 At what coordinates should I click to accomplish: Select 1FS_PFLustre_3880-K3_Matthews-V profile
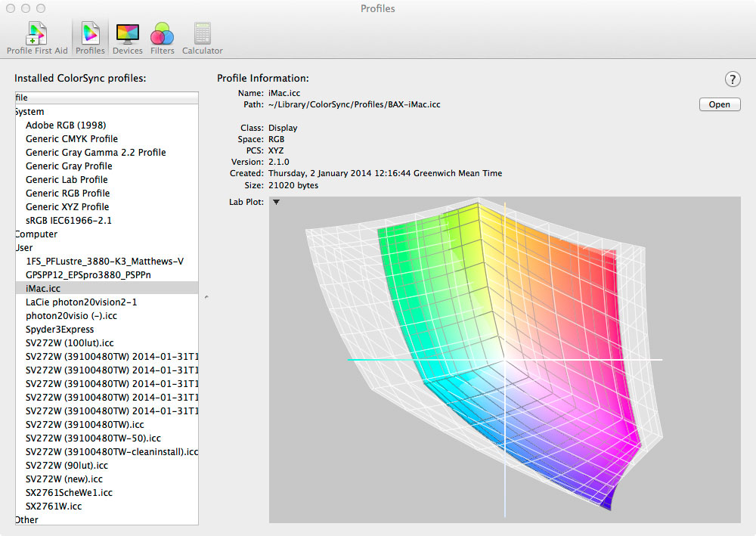[107, 262]
